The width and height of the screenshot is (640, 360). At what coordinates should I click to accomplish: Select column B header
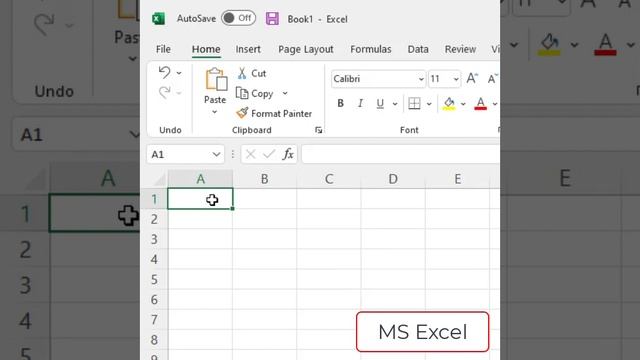click(264, 179)
